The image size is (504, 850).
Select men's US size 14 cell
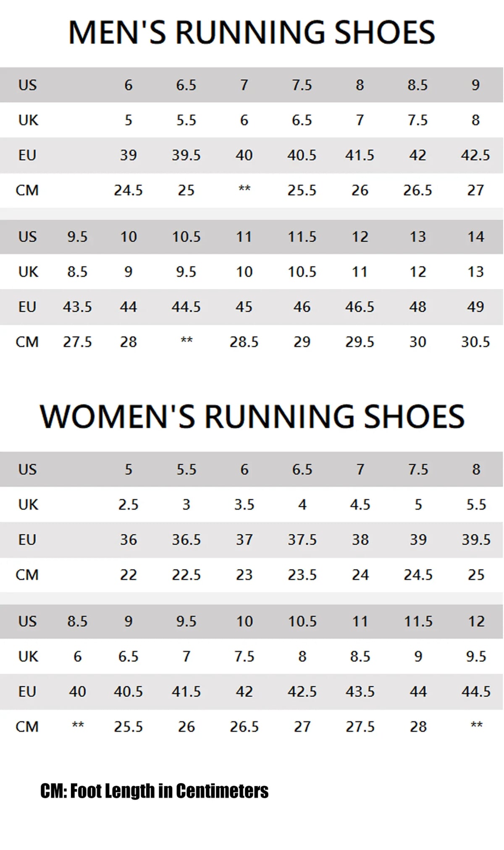(475, 237)
